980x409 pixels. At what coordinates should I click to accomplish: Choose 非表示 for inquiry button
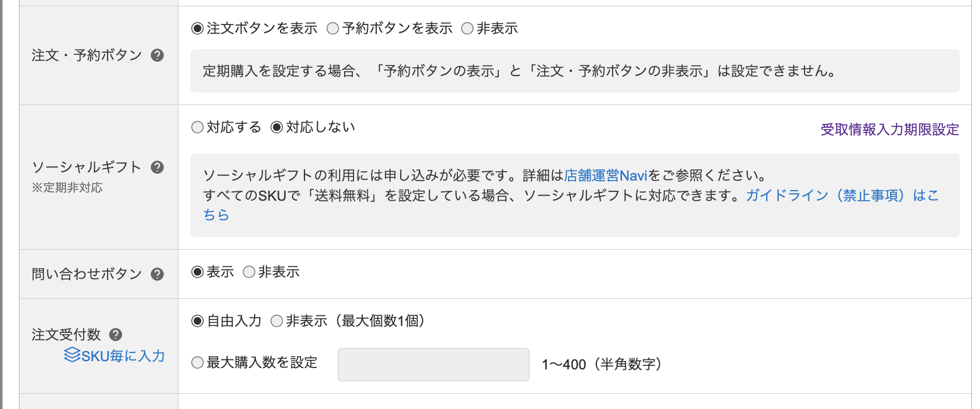[x=249, y=272]
